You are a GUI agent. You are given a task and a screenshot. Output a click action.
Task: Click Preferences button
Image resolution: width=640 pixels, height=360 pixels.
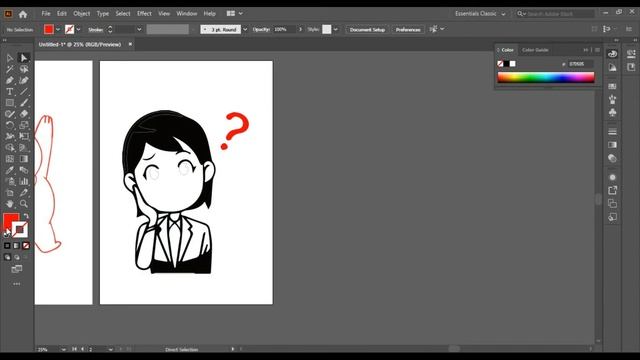point(408,29)
